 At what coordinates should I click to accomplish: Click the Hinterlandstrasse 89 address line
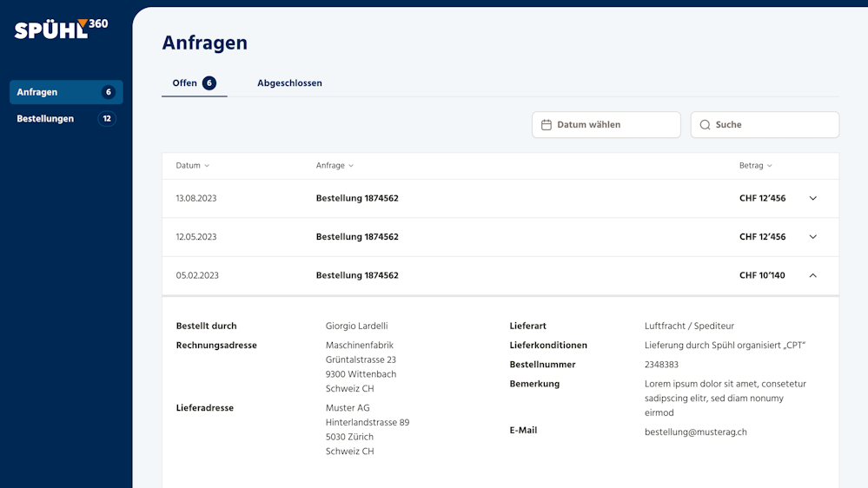point(367,422)
